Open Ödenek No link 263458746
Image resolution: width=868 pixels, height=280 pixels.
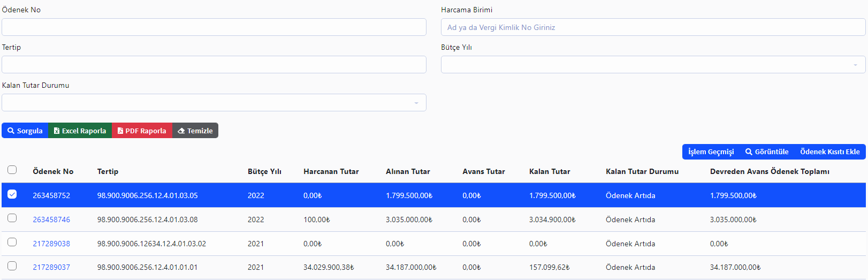tap(51, 220)
